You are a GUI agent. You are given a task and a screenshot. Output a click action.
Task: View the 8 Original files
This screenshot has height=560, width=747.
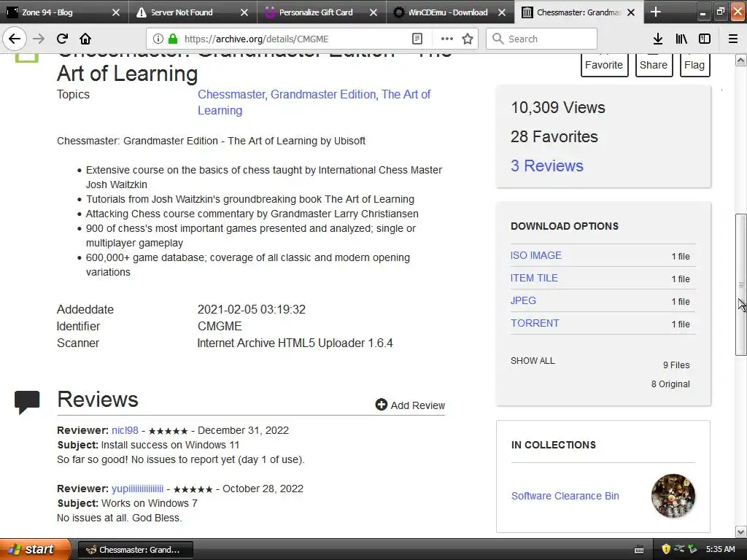[670, 384]
